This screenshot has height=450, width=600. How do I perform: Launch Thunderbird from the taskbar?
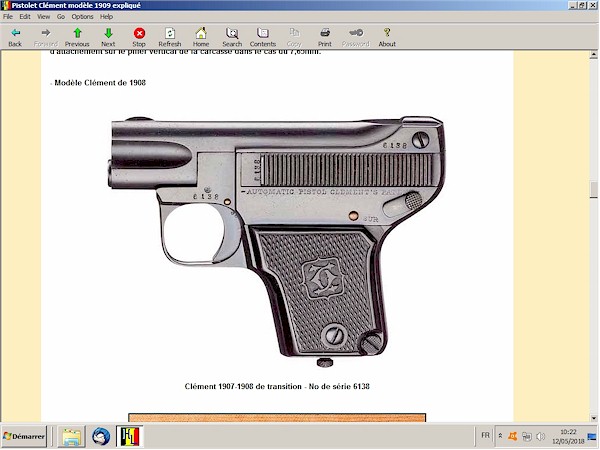[101, 436]
